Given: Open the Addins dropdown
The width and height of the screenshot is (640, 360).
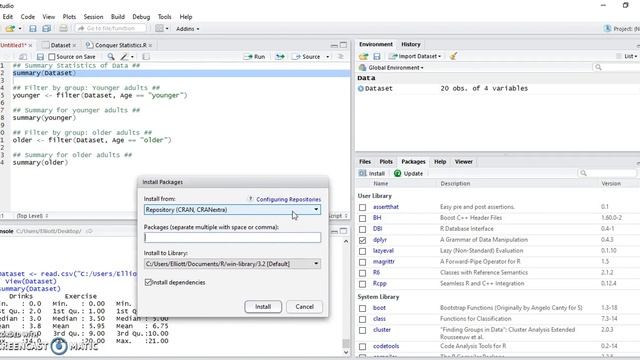Looking at the screenshot, I should (188, 29).
